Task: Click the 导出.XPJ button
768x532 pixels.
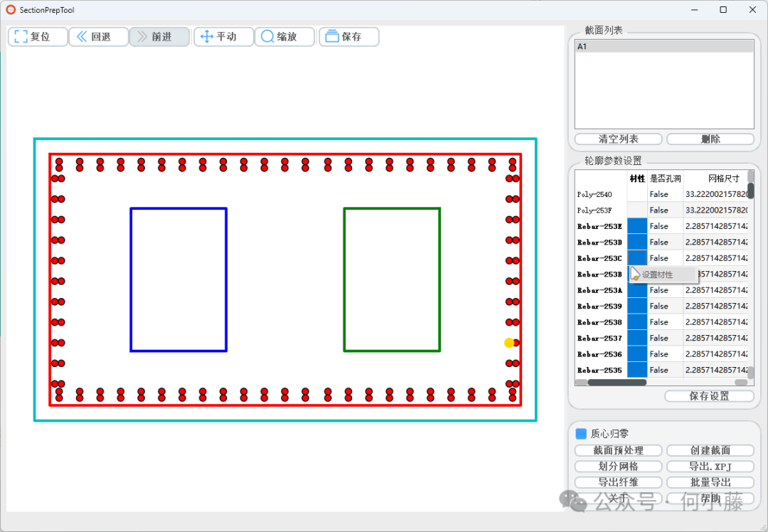Action: (710, 467)
